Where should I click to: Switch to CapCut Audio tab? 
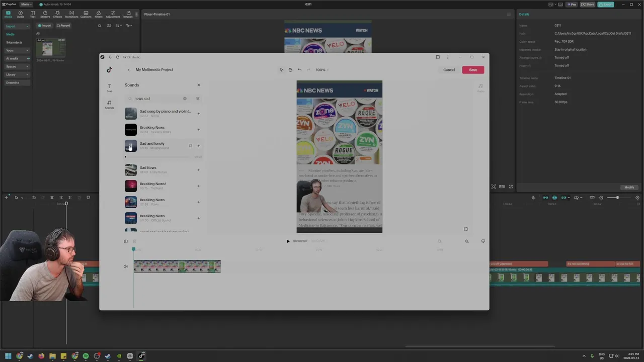click(x=21, y=14)
